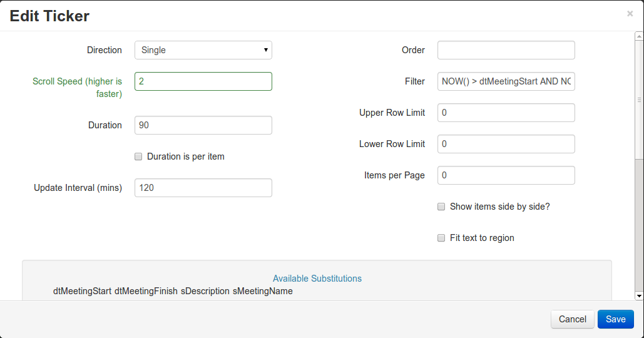Click the Filter input field

coord(506,81)
